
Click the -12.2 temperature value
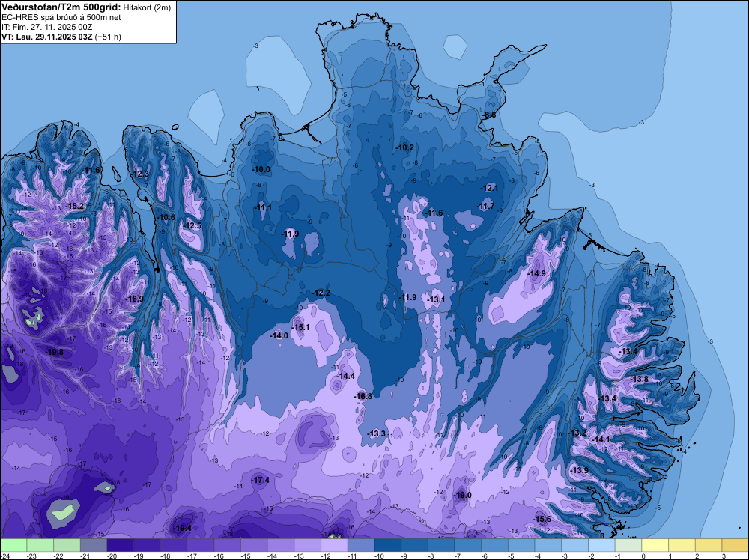pos(321,293)
